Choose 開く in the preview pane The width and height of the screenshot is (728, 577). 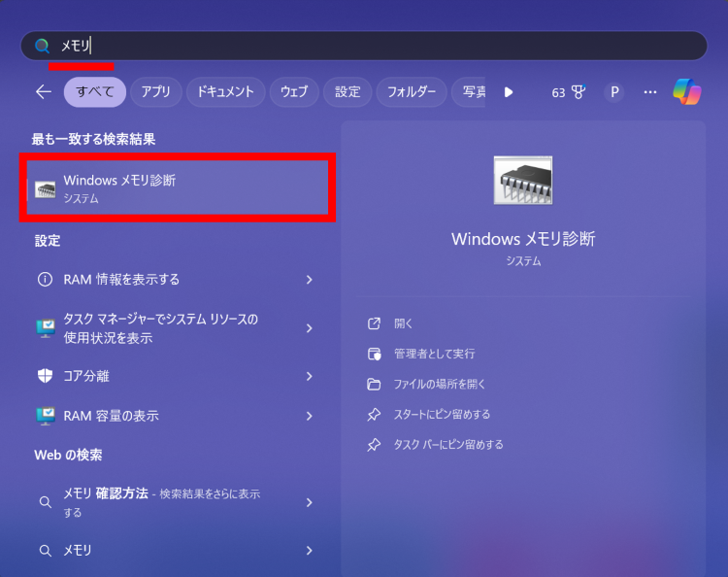(x=403, y=323)
